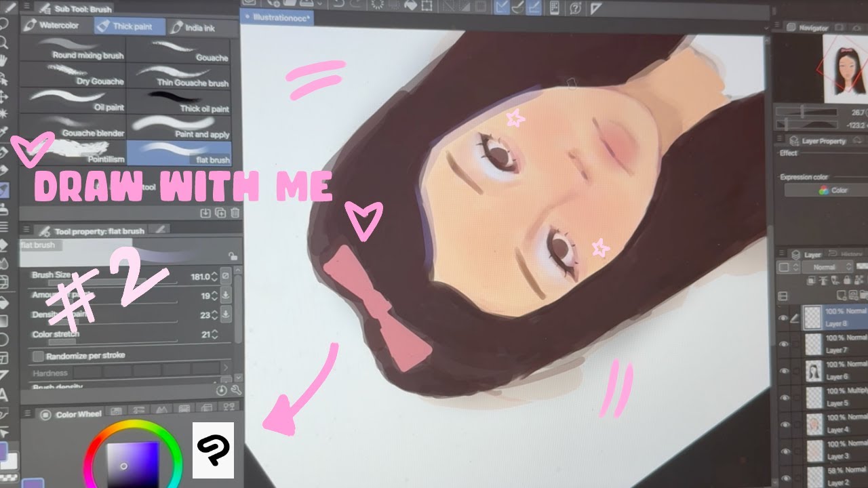Select the Gradient tool in toolbar
Image resolution: width=868 pixels, height=488 pixels.
point(3,321)
